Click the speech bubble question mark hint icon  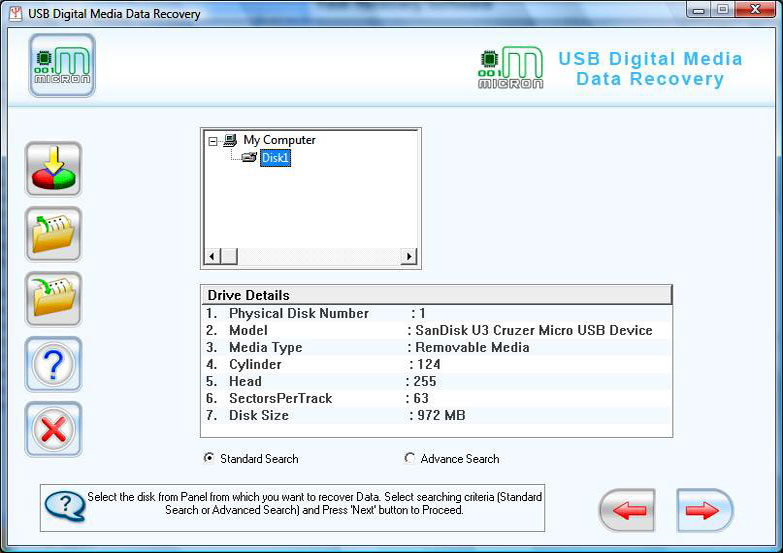pyautogui.click(x=65, y=506)
